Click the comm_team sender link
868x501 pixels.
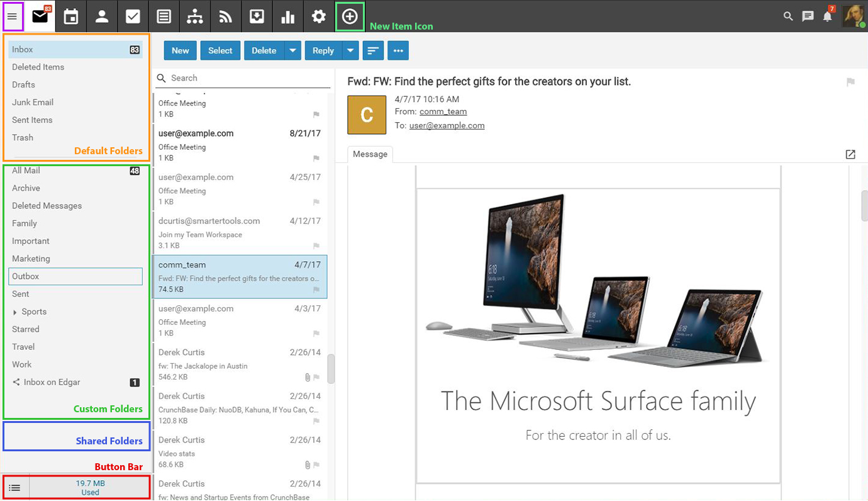443,111
